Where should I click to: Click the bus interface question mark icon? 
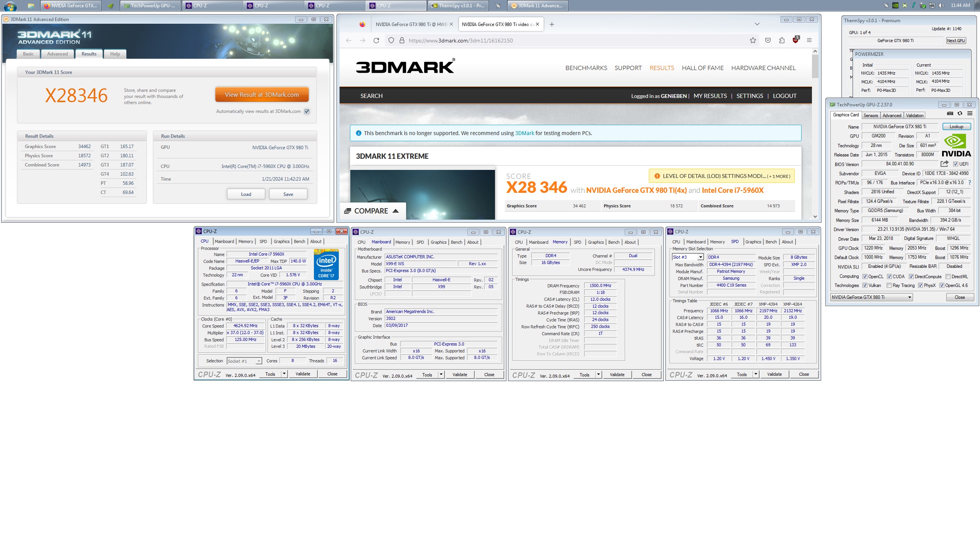pos(970,183)
